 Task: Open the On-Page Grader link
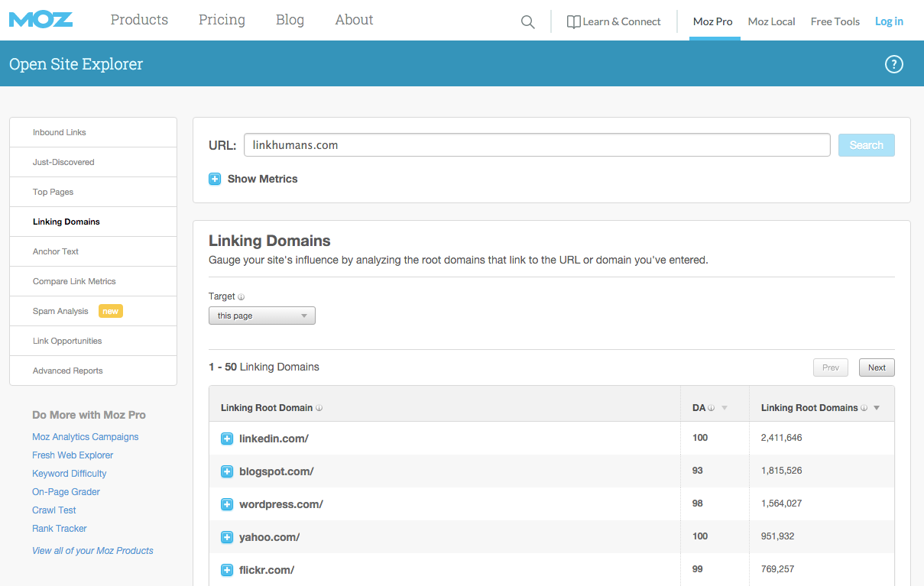coord(66,492)
